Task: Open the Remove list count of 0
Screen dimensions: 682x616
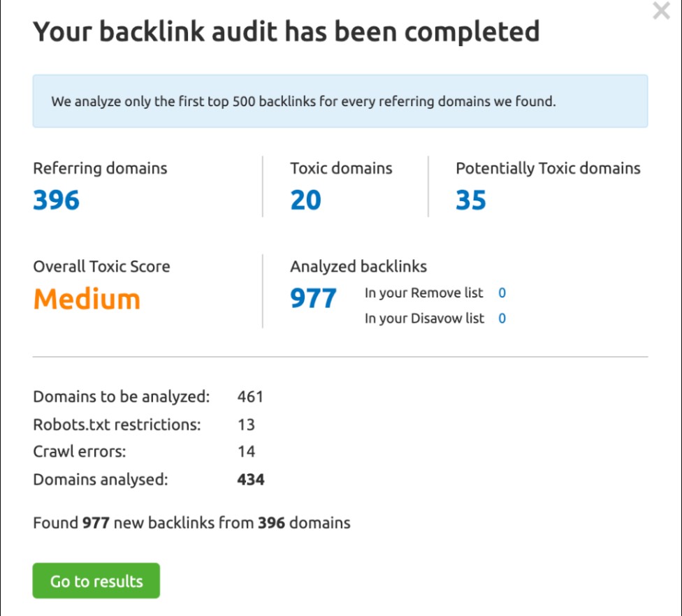Action: click(502, 293)
